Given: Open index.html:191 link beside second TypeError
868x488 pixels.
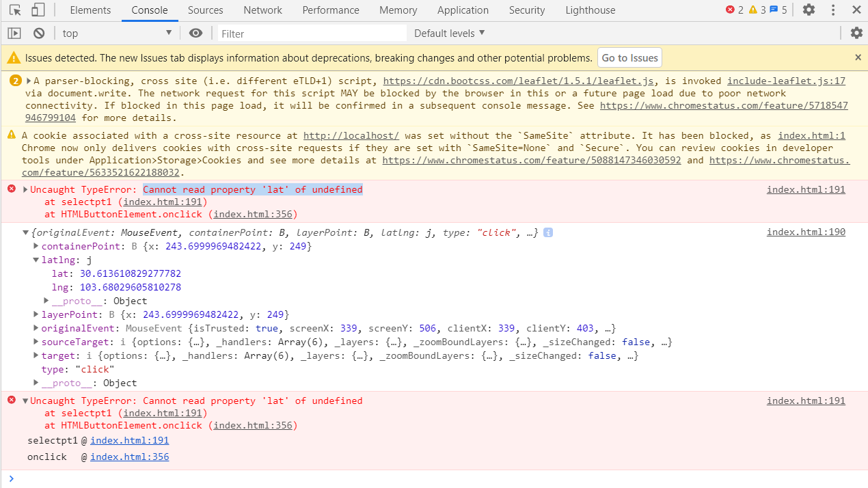Looking at the screenshot, I should click(x=806, y=401).
